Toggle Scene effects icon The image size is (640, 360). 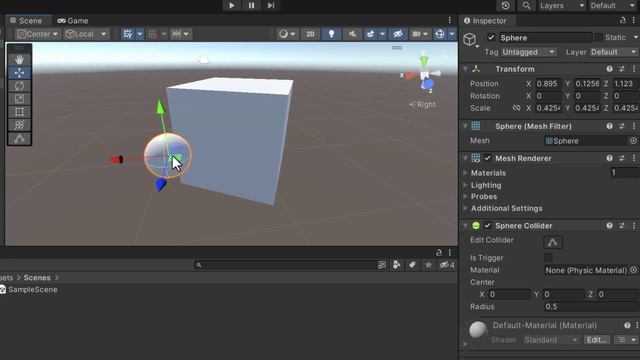(x=370, y=34)
